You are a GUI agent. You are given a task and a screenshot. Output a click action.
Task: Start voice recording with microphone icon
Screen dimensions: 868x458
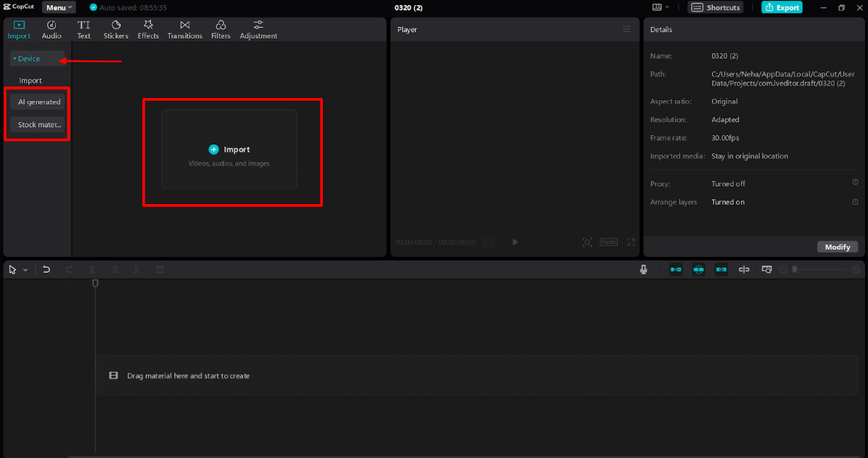coord(643,270)
